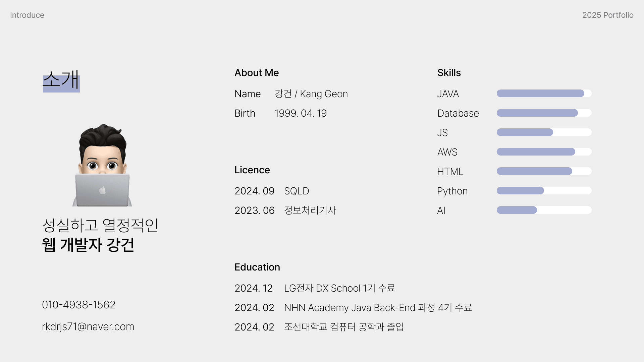Select the Education section heading

point(257,267)
